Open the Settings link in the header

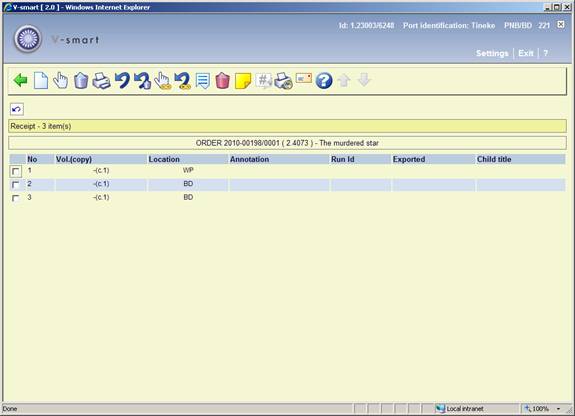coord(492,53)
